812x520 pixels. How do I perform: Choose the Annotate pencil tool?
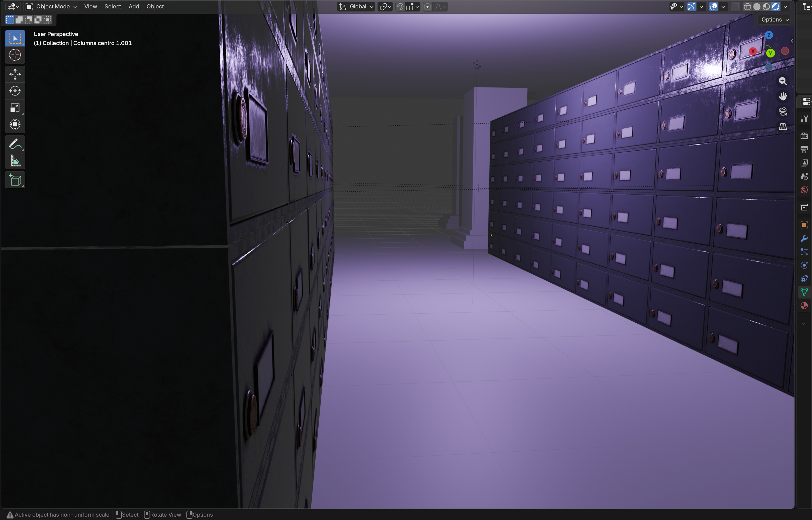point(15,144)
